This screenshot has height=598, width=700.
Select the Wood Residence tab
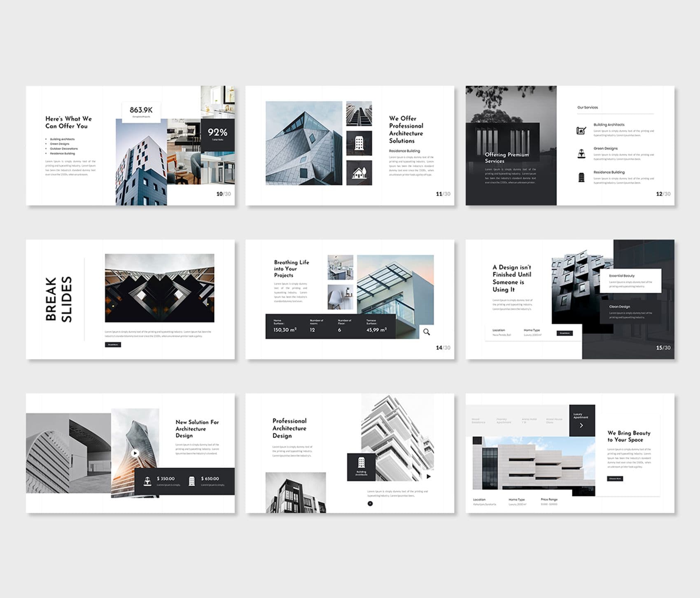pos(478,420)
